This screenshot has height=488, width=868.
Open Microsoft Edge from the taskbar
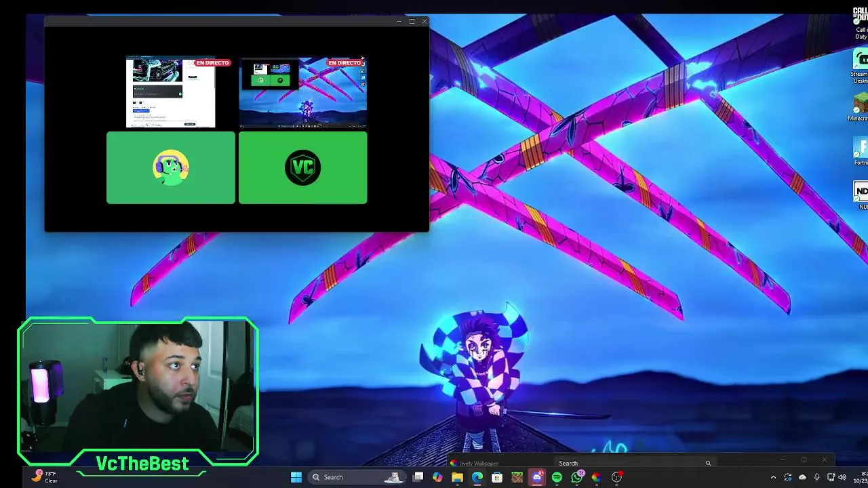click(x=477, y=477)
